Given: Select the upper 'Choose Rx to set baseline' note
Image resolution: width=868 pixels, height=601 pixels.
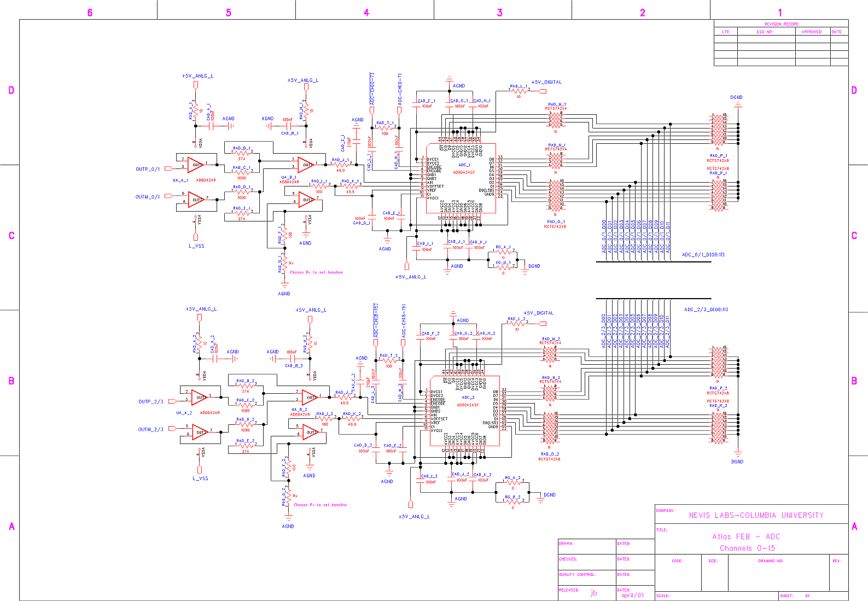Looking at the screenshot, I should [316, 272].
